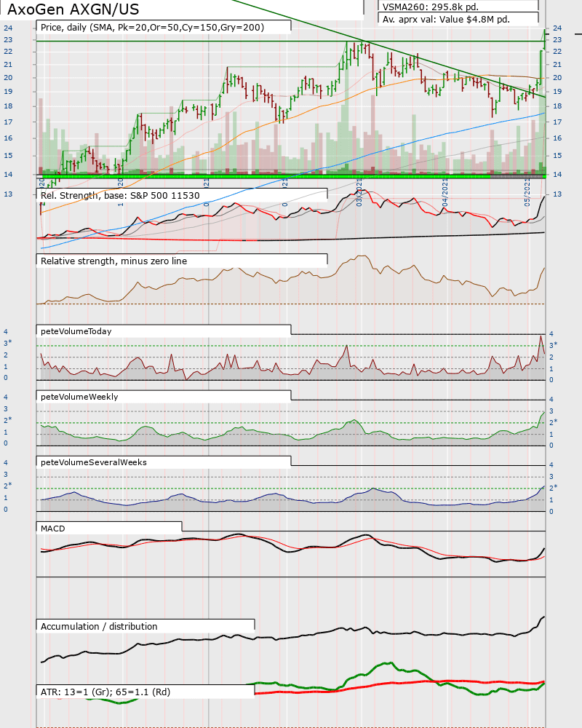Click the AxoGen AXGN/US chart title

pos(73,9)
